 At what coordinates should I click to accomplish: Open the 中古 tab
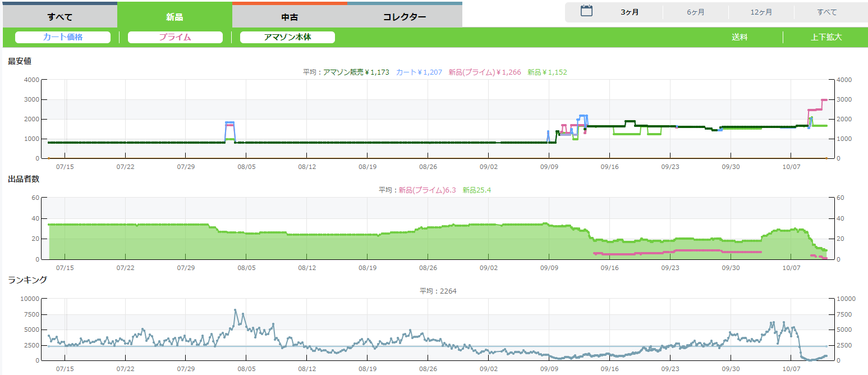tap(290, 17)
